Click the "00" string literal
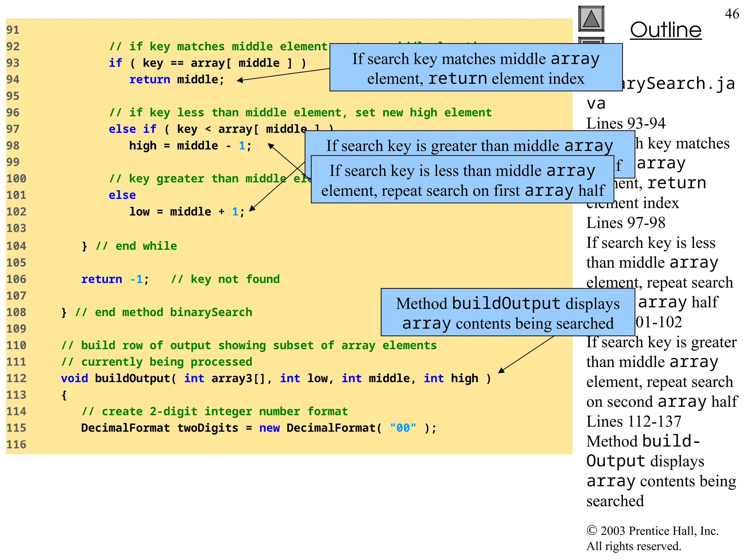 403,428
